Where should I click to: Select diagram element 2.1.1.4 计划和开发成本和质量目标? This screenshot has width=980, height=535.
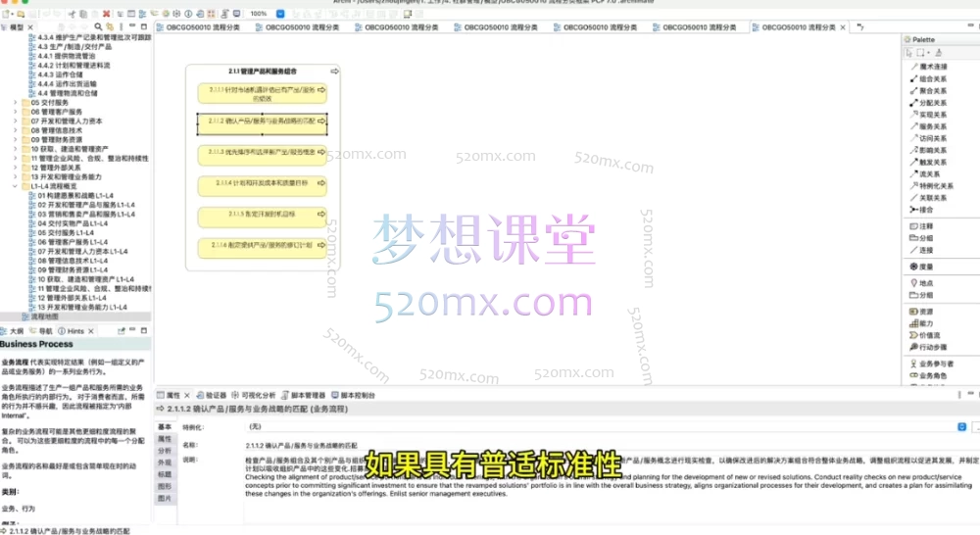(262, 185)
